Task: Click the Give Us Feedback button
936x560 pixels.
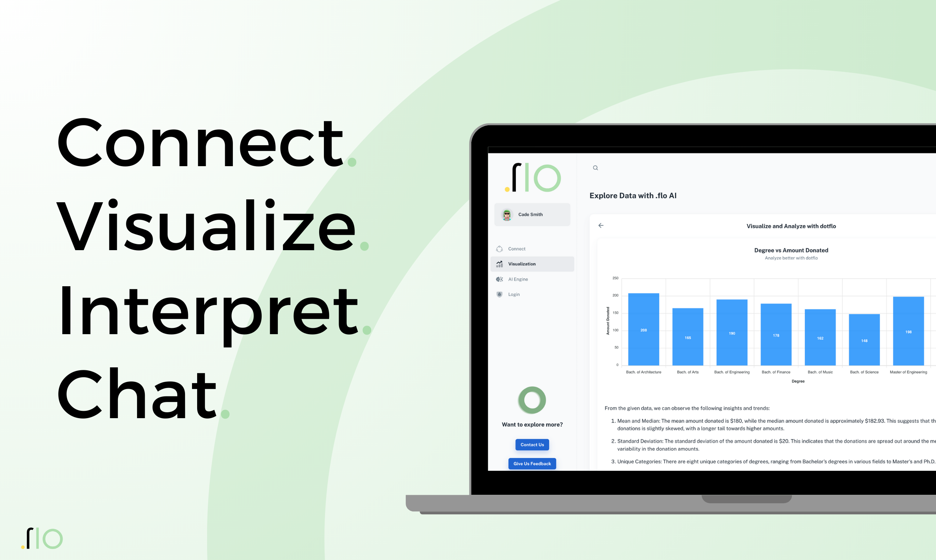Action: [532, 464]
